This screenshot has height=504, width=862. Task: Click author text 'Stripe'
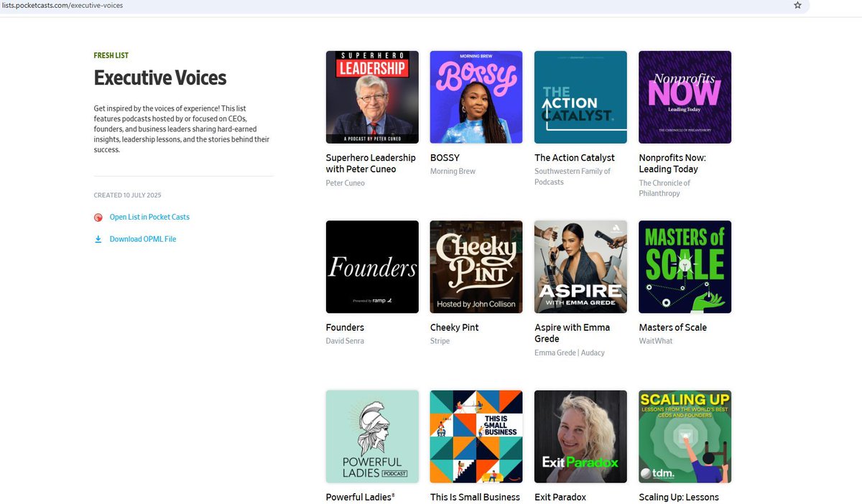point(440,341)
